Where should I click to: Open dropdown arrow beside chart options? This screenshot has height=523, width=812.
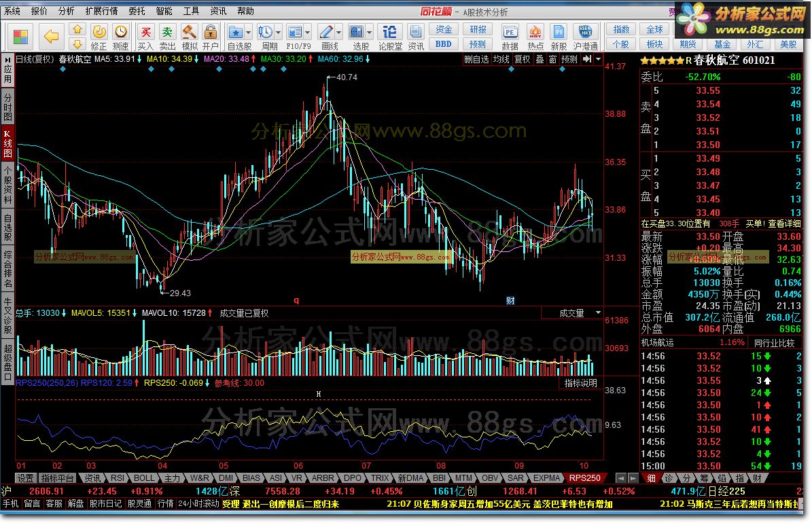pyautogui.click(x=598, y=59)
